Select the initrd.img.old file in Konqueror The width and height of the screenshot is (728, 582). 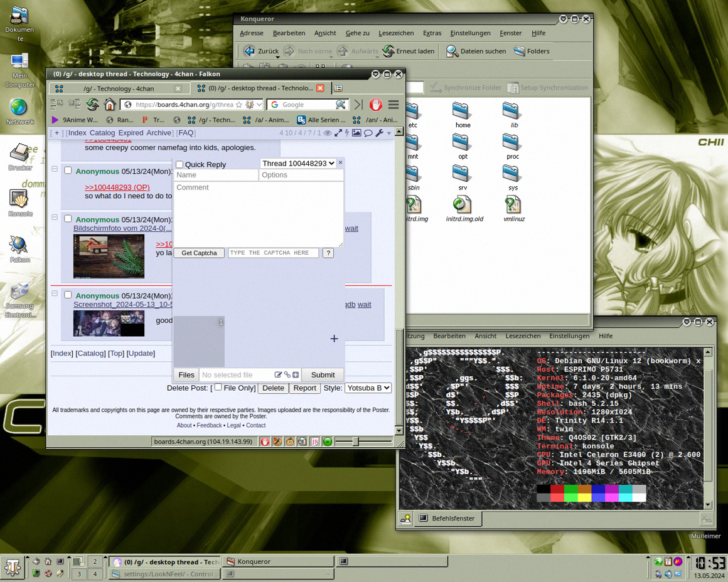[464, 209]
